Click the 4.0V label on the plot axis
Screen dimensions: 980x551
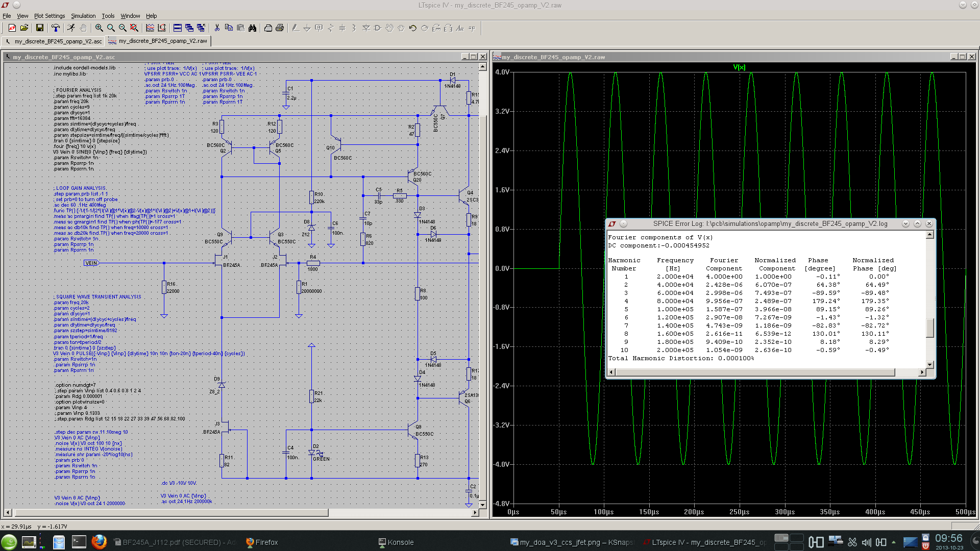pos(502,72)
